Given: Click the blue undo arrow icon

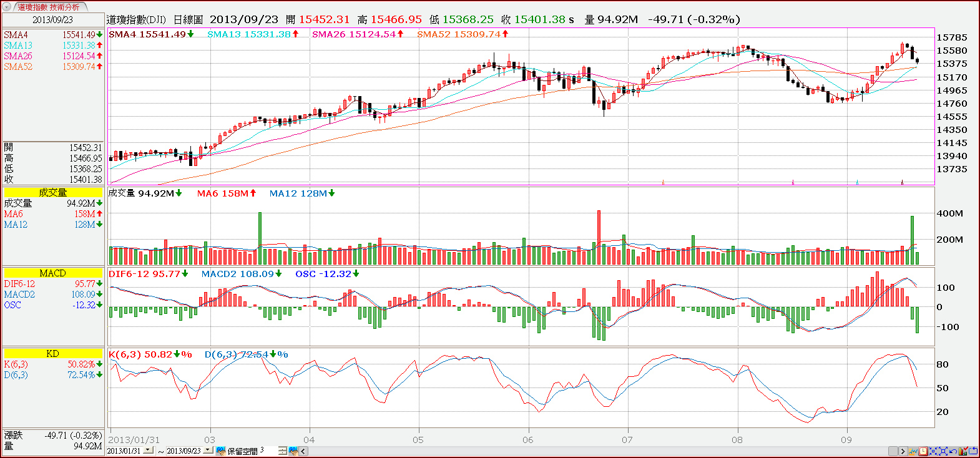Looking at the screenshot, I should point(953,451).
